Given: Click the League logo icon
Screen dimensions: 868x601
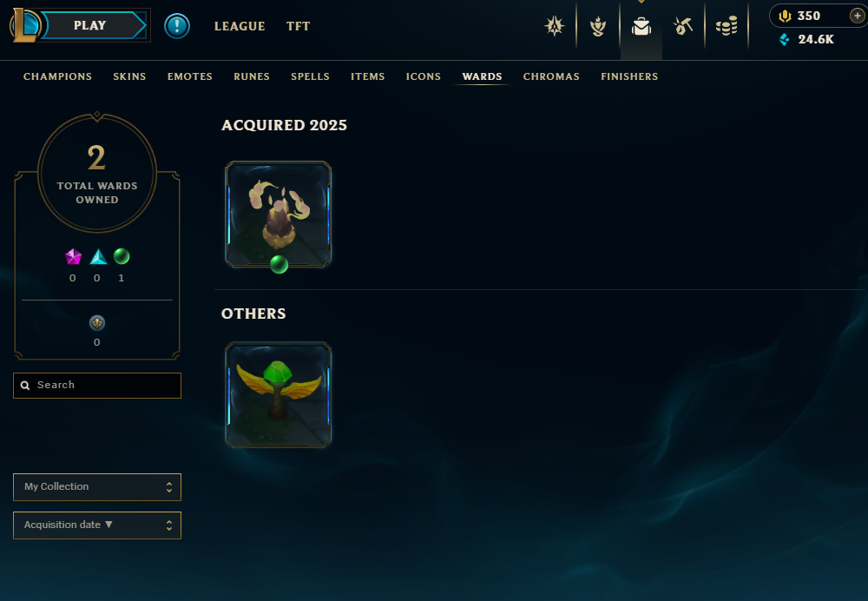Looking at the screenshot, I should pos(24,25).
